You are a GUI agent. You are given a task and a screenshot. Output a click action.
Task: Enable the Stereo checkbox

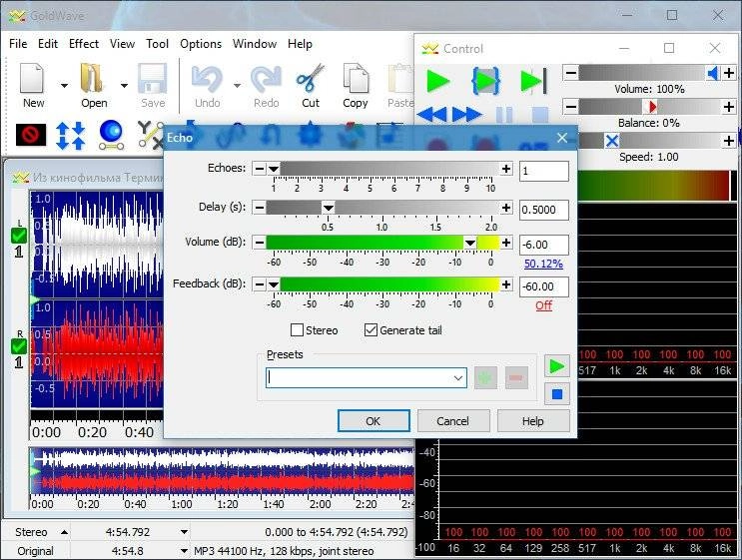pyautogui.click(x=297, y=330)
